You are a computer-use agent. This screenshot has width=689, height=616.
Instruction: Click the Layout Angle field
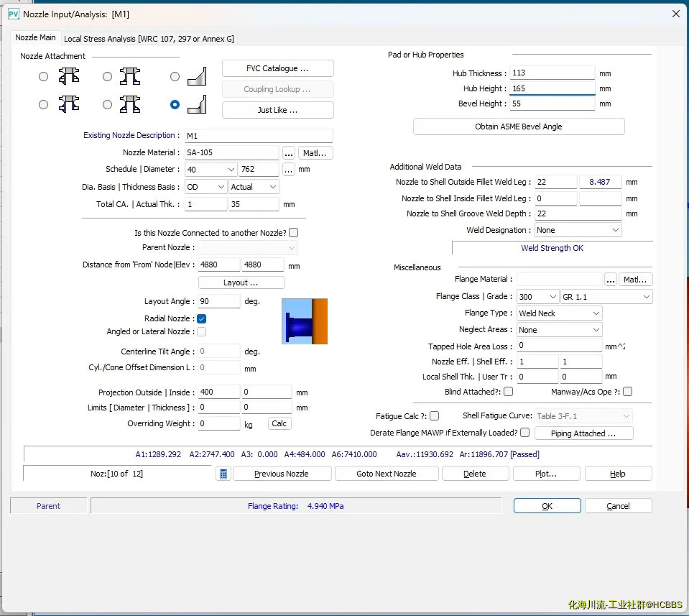tap(219, 301)
